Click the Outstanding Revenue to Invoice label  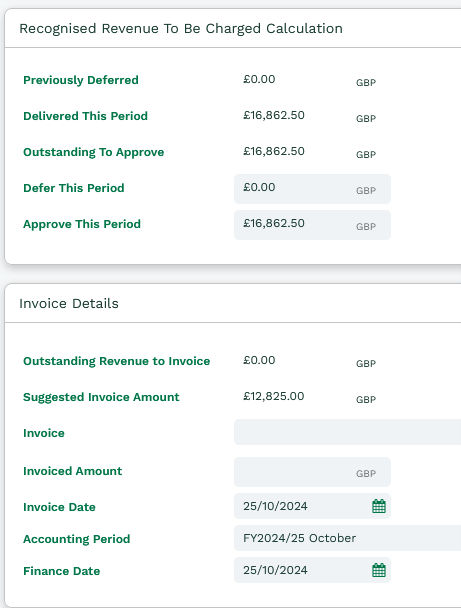pyautogui.click(x=116, y=361)
